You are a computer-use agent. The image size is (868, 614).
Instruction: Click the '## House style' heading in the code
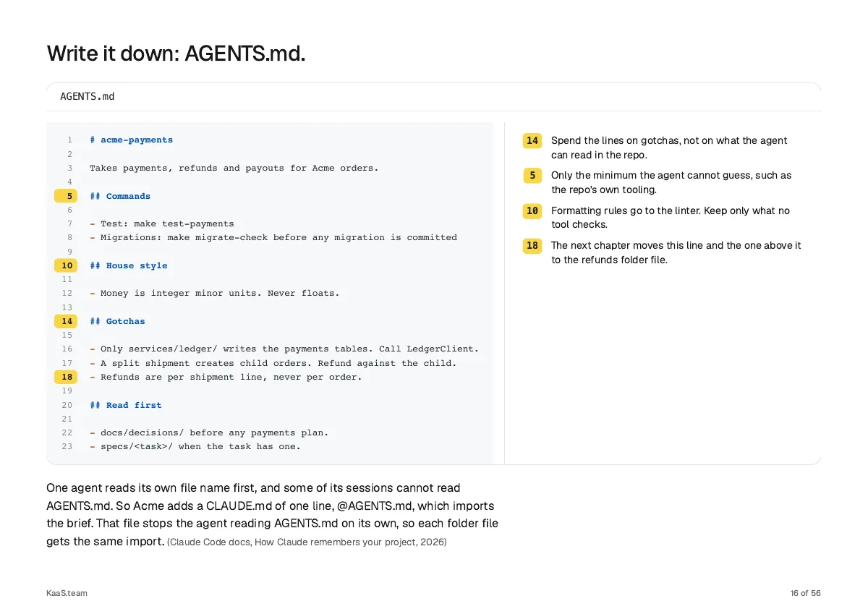[x=129, y=265]
